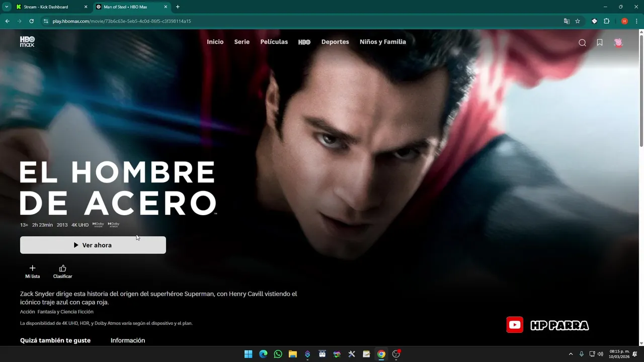Open the network icon in system tray
This screenshot has width=644, height=362.
[x=592, y=354]
